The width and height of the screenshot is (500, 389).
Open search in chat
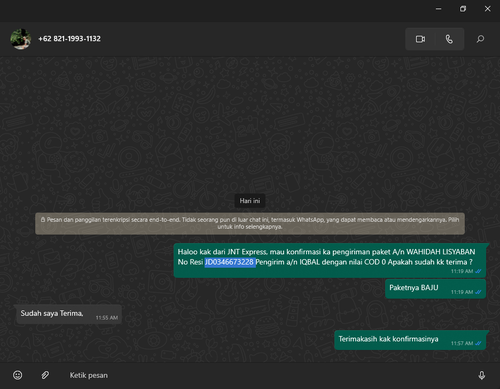click(x=480, y=39)
